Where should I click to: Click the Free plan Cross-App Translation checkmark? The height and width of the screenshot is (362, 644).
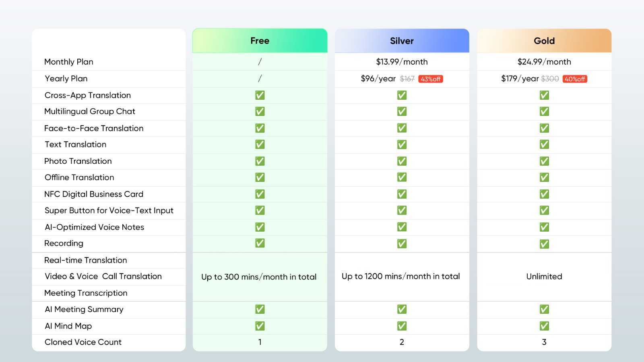(x=260, y=95)
